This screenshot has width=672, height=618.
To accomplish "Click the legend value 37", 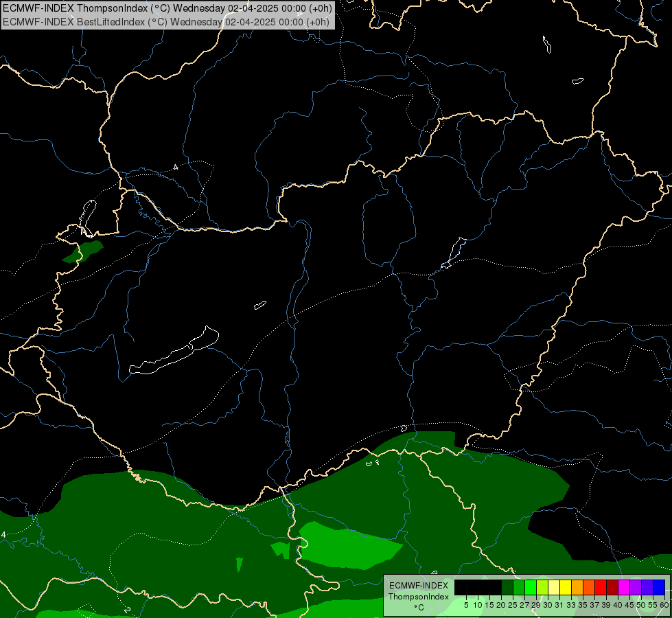I will (x=594, y=605).
